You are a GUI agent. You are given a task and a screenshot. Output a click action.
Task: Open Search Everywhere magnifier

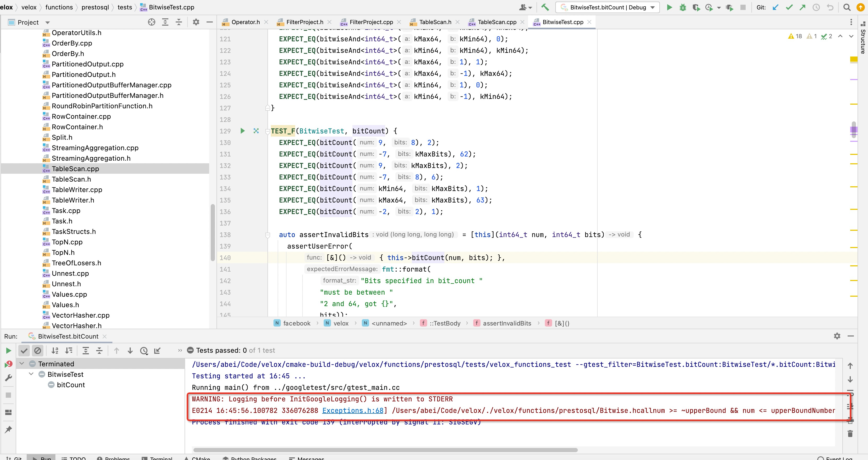tap(847, 7)
